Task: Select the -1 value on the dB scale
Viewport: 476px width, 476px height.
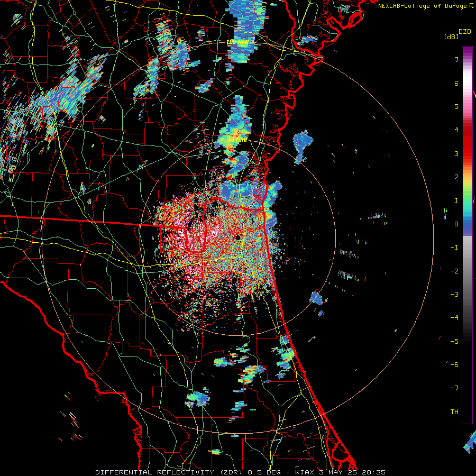Action: pos(454,248)
